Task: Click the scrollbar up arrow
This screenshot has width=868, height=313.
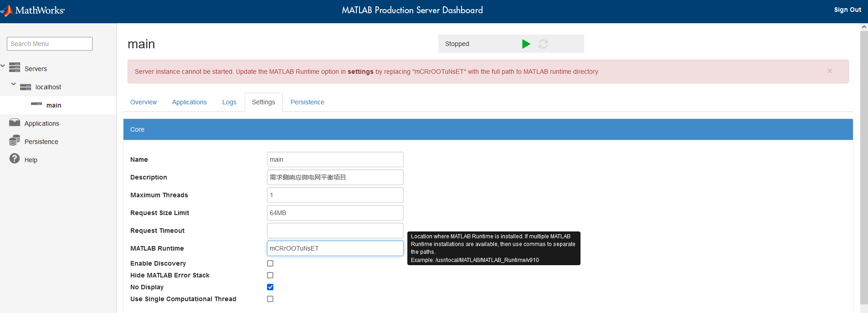Action: coord(864,27)
